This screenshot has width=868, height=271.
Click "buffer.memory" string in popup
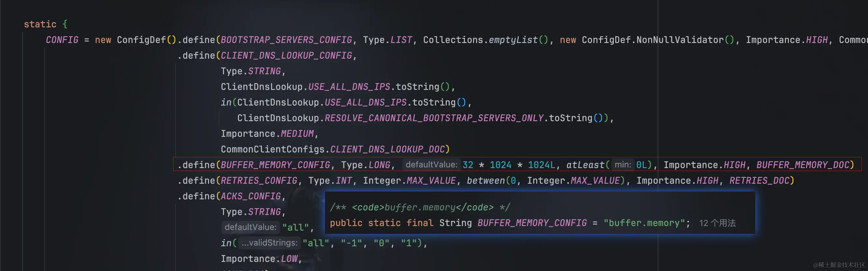point(644,223)
